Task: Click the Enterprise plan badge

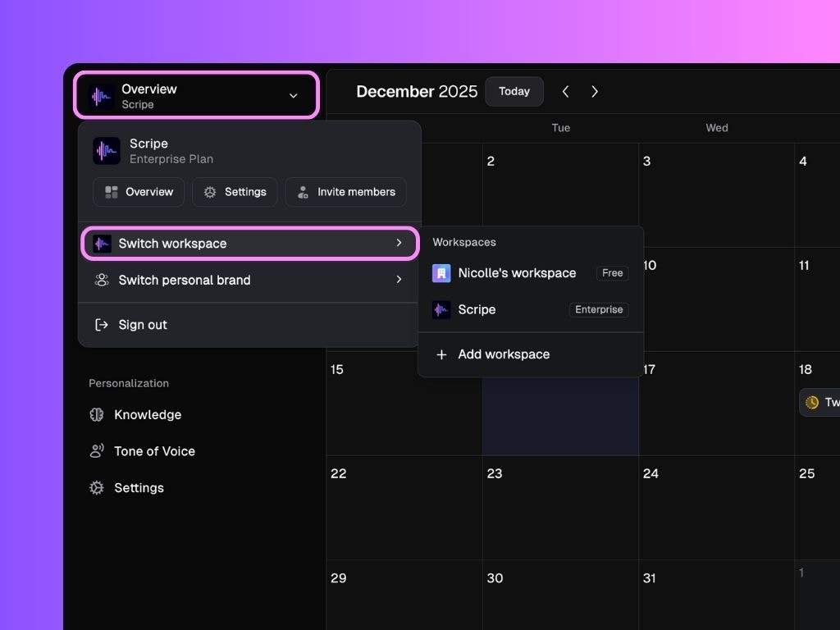Action: pyautogui.click(x=599, y=309)
